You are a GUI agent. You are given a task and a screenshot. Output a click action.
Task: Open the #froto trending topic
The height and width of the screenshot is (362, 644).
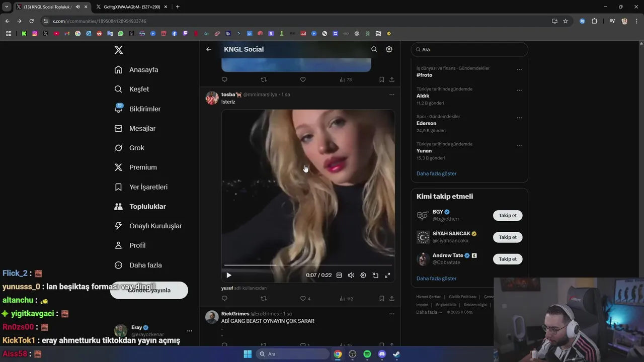[x=424, y=75]
